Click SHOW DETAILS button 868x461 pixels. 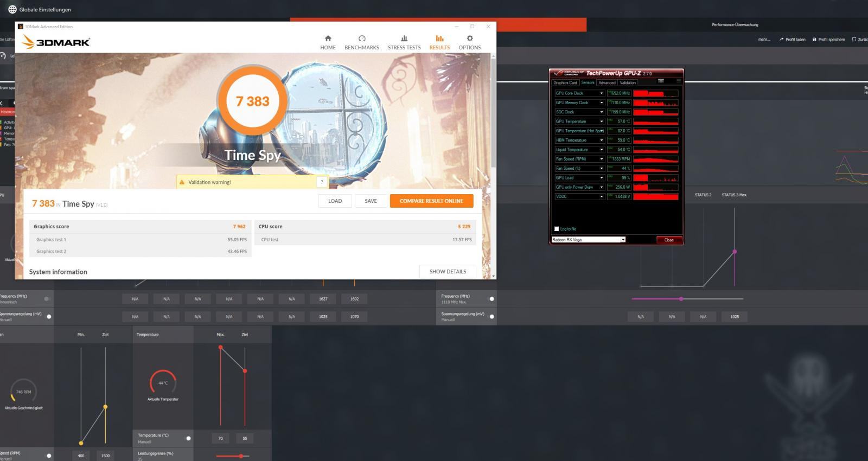pos(448,271)
